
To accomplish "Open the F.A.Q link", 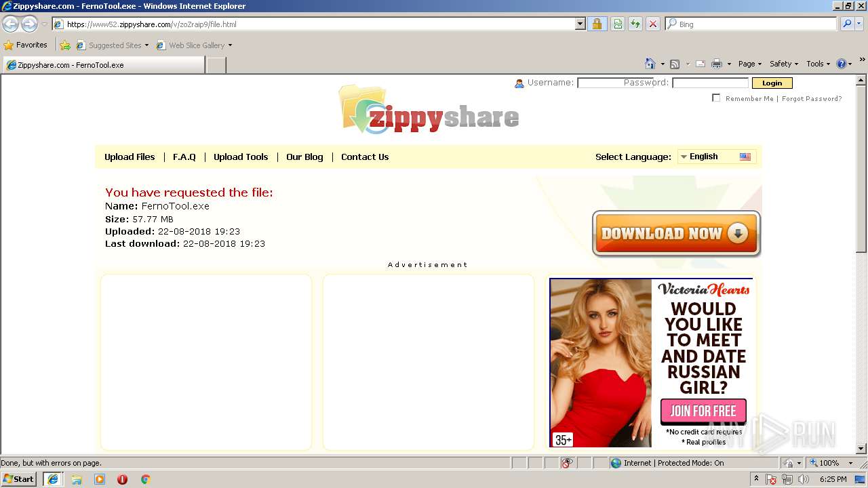I will 184,157.
